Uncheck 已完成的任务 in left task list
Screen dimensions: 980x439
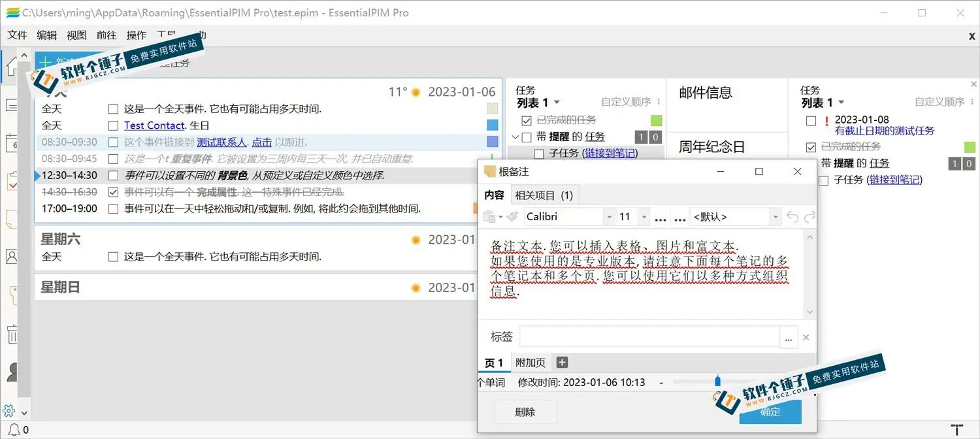[527, 120]
